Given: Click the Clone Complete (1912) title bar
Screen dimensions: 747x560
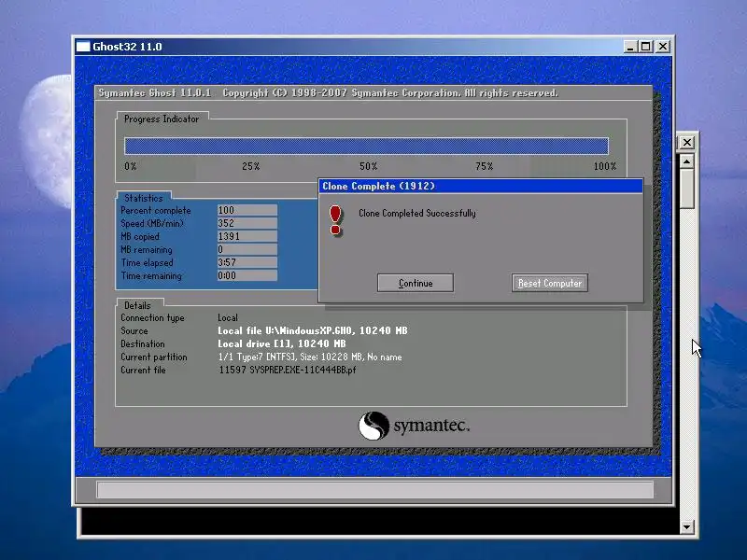Looking at the screenshot, I should coord(481,186).
